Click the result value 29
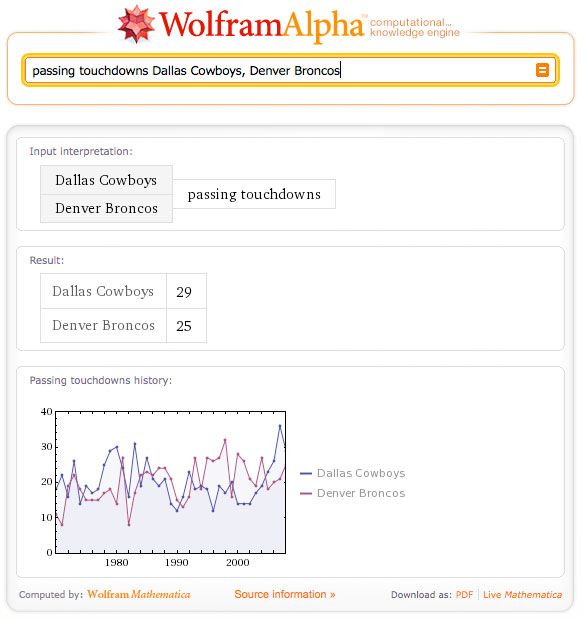The height and width of the screenshot is (619, 583). pos(184,292)
